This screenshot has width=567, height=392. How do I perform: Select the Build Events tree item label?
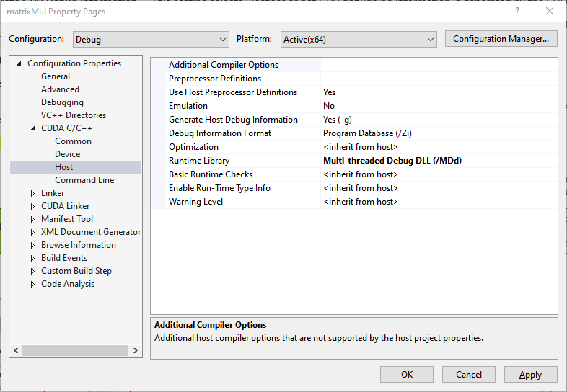click(x=64, y=258)
